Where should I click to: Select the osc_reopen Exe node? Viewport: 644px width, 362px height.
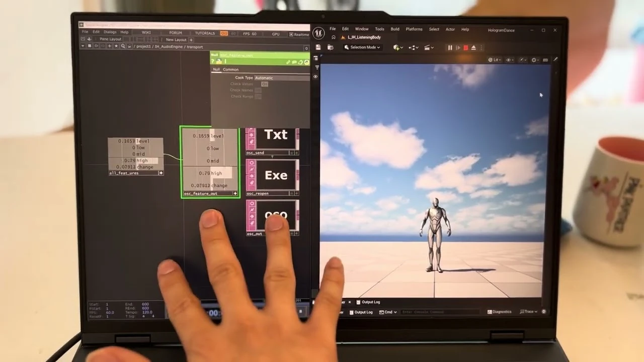tap(273, 177)
